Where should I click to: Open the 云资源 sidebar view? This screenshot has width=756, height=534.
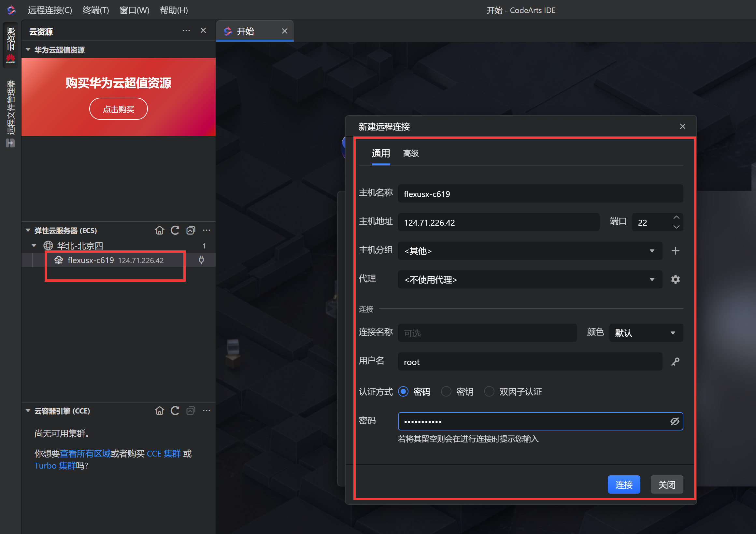(x=10, y=45)
